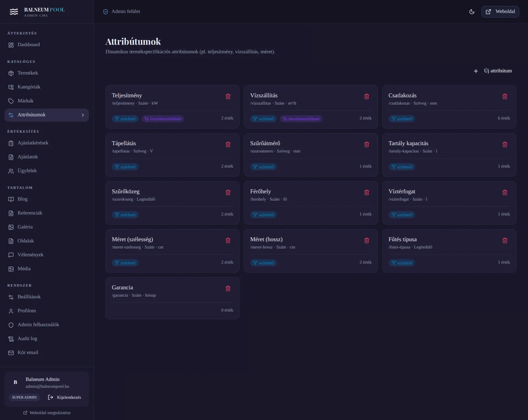Open Média in the sidebar

click(47, 269)
